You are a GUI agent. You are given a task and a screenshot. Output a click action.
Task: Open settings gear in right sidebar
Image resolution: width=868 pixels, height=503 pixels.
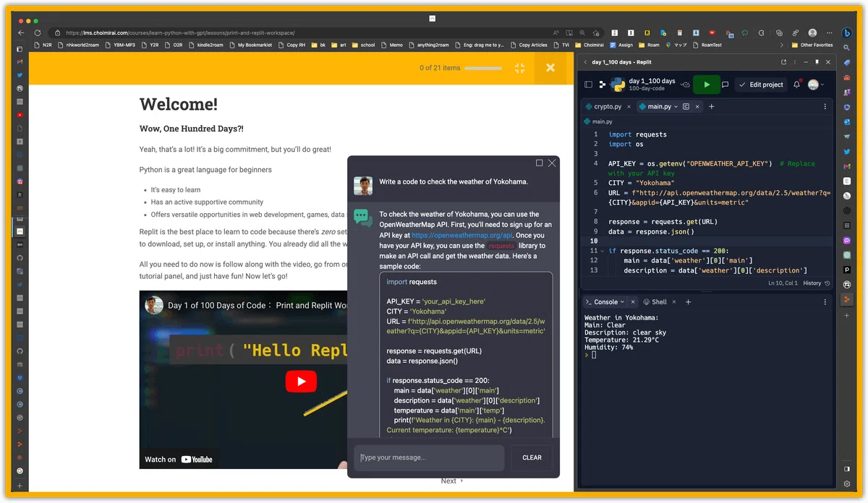(846, 484)
